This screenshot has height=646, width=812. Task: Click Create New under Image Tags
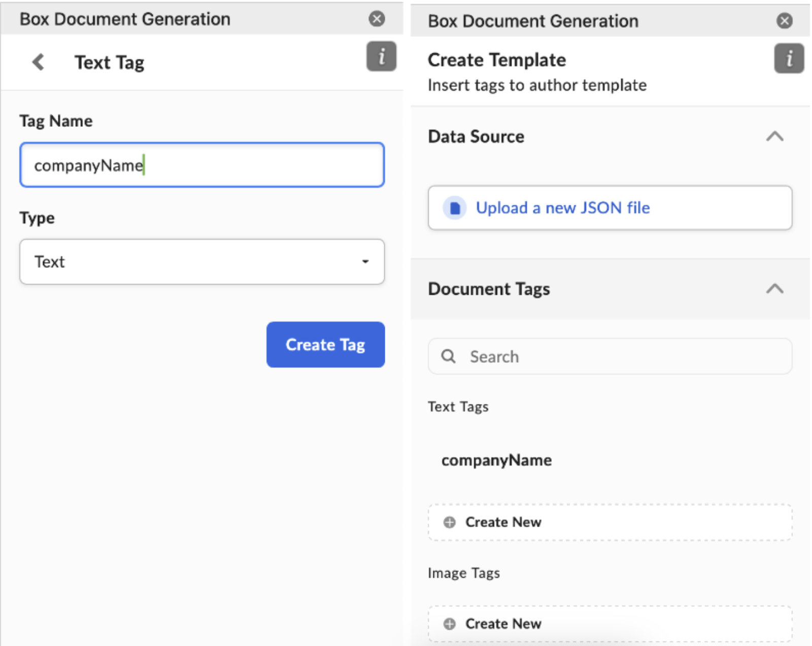tap(503, 624)
